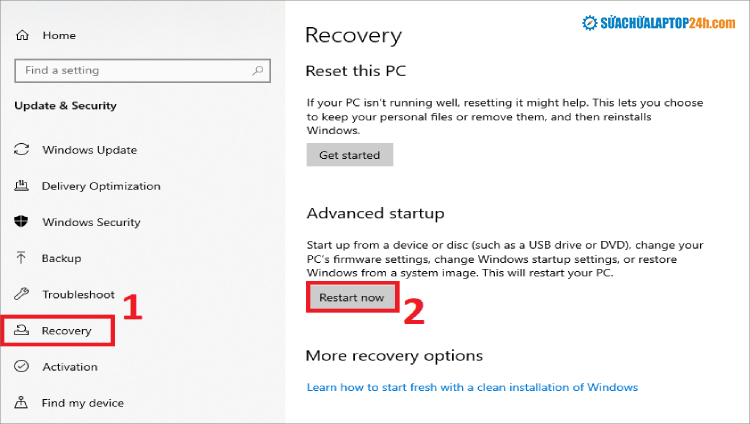Click the Troubleshoot wrench icon
Viewport: 750px width, 424px height.
tap(22, 294)
